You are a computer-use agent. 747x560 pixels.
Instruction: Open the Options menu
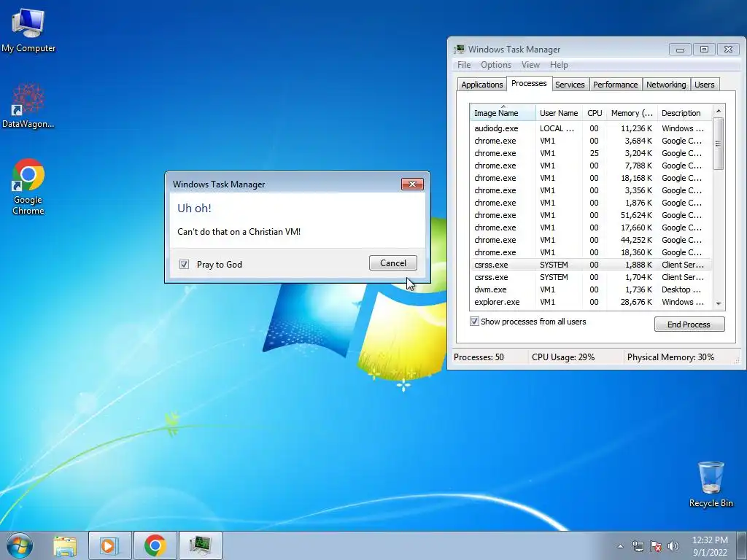(496, 65)
